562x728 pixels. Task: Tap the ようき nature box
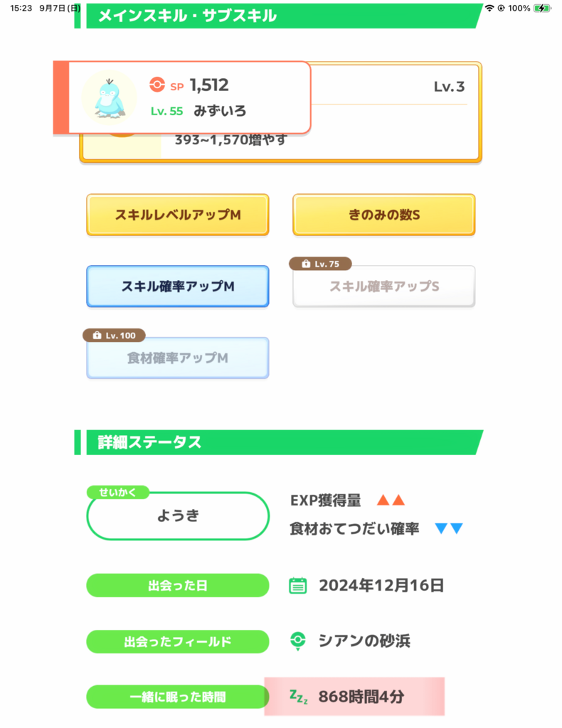(x=177, y=516)
